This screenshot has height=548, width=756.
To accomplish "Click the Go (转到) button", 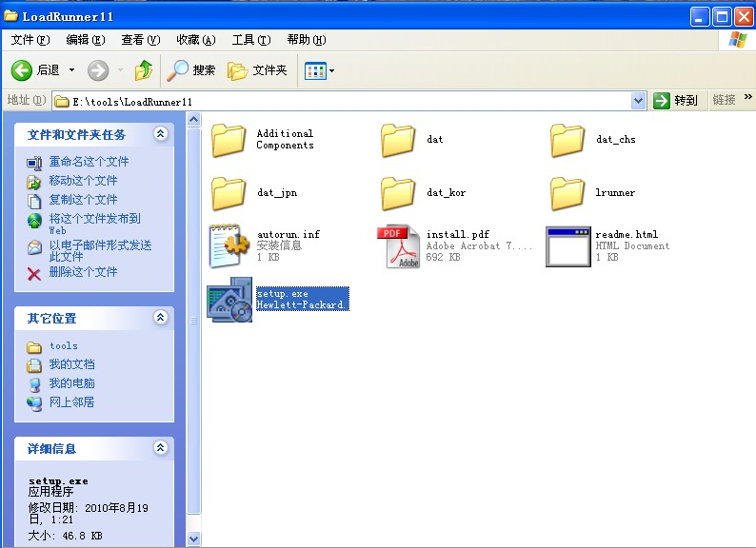I will [x=676, y=100].
